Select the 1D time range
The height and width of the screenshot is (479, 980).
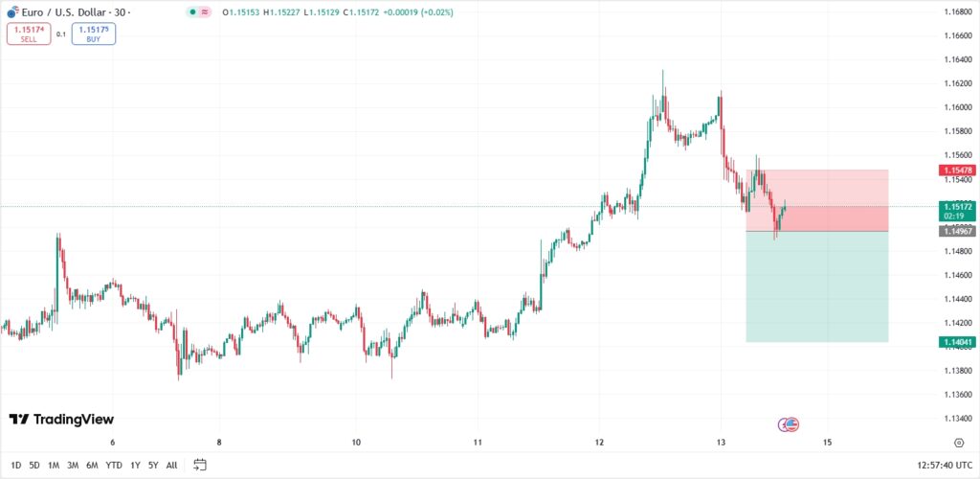(x=16, y=466)
